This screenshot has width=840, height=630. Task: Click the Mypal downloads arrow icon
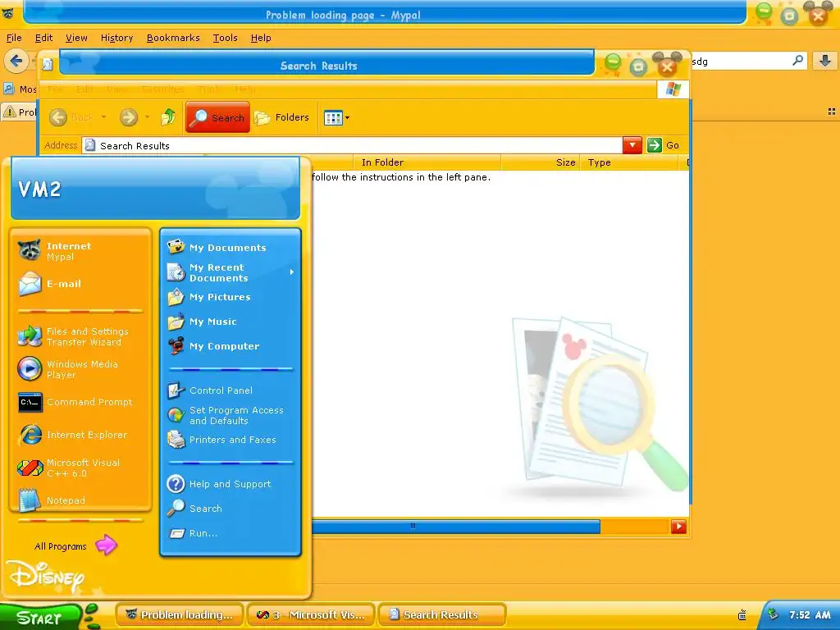(x=825, y=61)
